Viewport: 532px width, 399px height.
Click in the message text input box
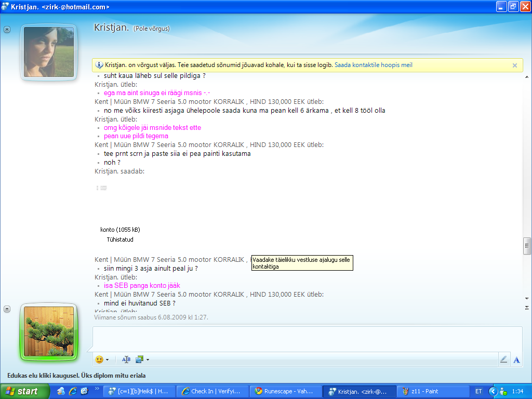pos(307,339)
